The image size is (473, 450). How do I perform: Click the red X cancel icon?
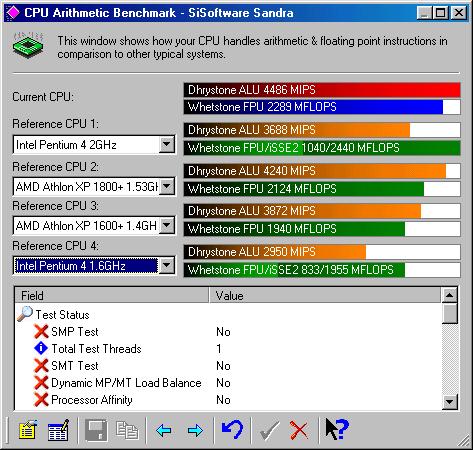point(299,430)
